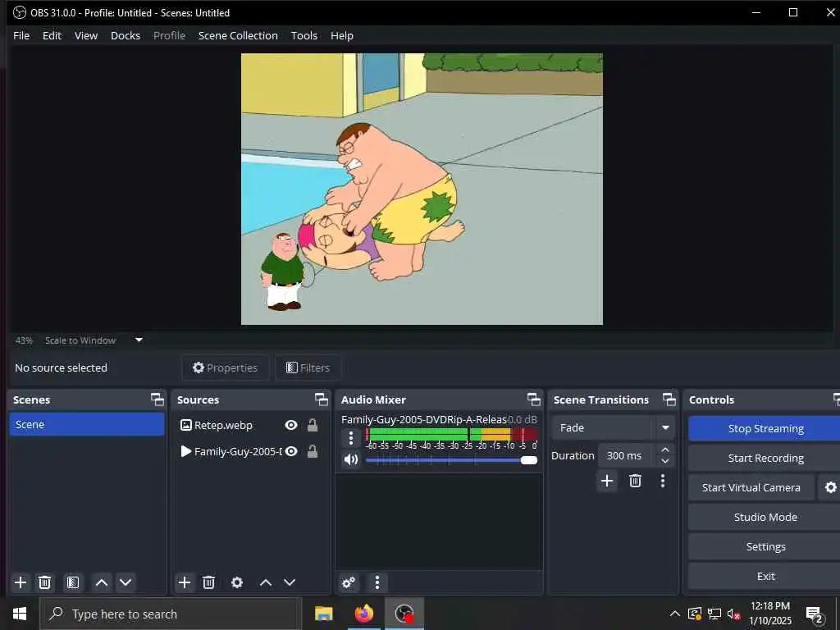The image size is (840, 630).
Task: Add a new scene with the plus icon
Action: 21,582
